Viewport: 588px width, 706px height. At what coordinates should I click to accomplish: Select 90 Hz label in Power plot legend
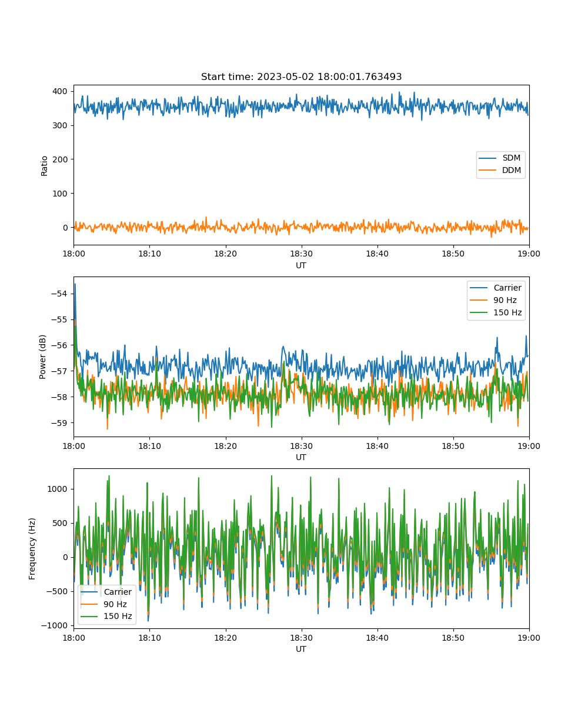pos(505,300)
